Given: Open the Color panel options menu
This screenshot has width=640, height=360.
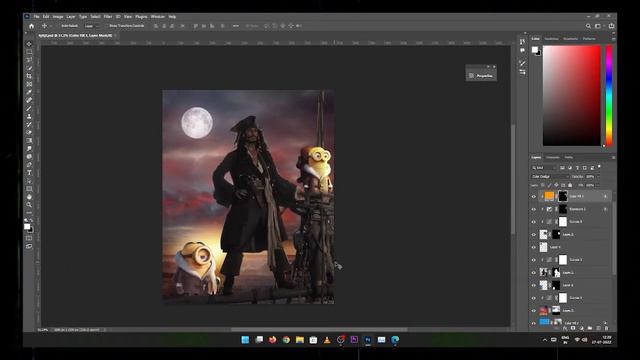Looking at the screenshot, I should pos(613,39).
